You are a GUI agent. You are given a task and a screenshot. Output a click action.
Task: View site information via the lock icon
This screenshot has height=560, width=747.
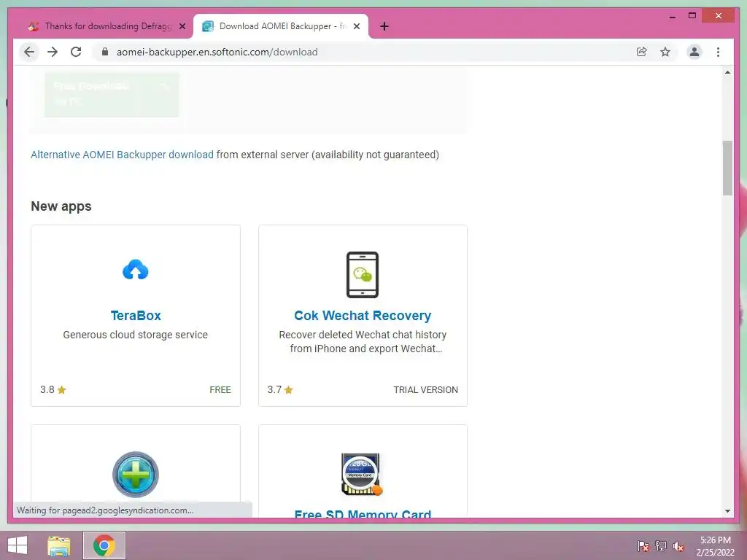pos(105,52)
